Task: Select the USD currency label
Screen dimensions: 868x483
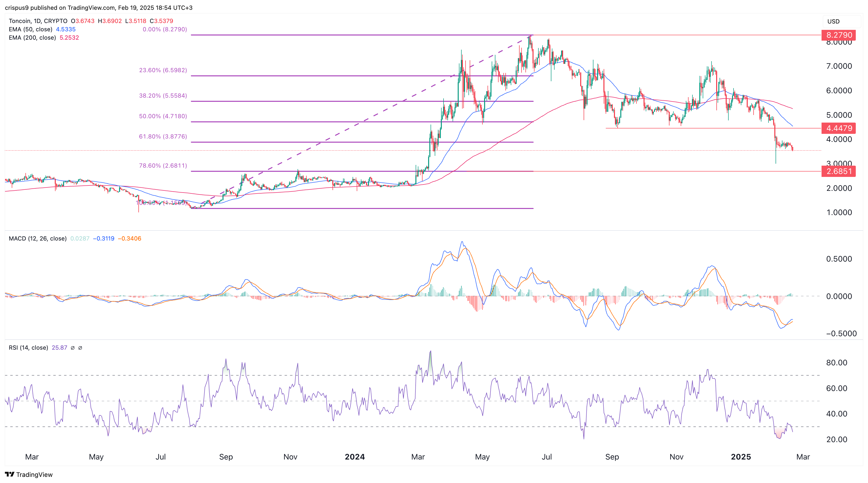Action: pos(833,21)
